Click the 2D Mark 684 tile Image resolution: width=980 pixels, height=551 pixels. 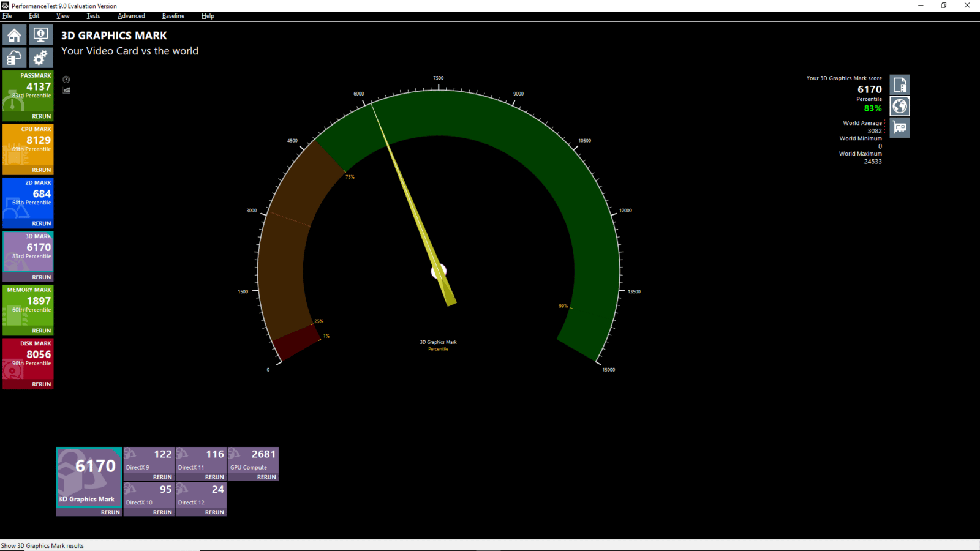click(x=28, y=197)
